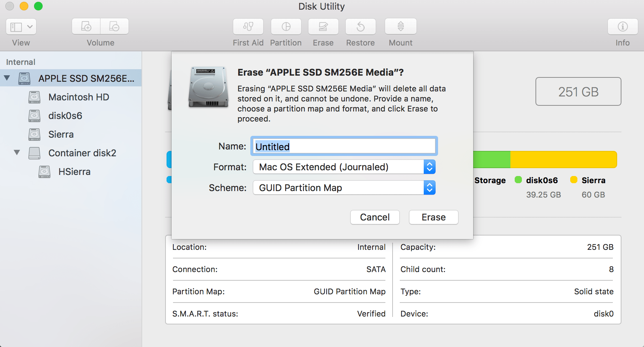The image size is (644, 347).
Task: Open the Partition tool
Action: point(286,27)
